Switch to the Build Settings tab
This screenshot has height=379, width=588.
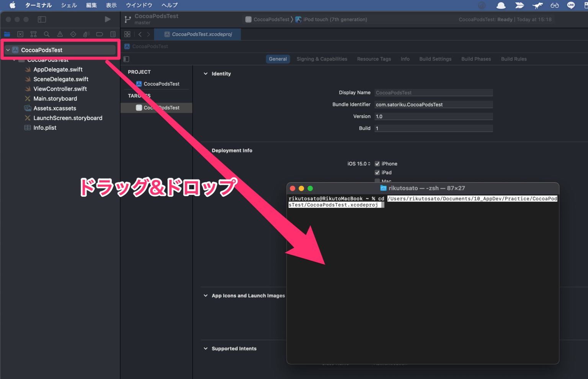pyautogui.click(x=435, y=59)
